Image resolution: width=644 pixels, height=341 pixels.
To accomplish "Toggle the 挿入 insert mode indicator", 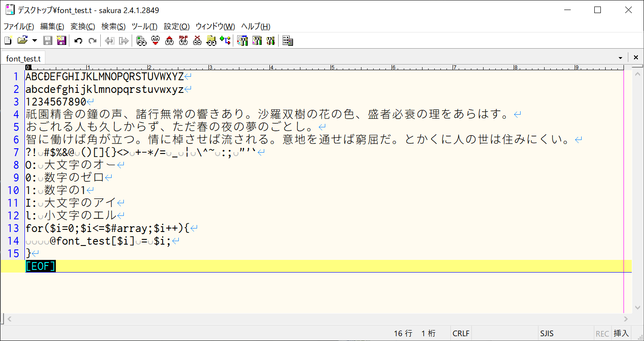I will point(621,334).
